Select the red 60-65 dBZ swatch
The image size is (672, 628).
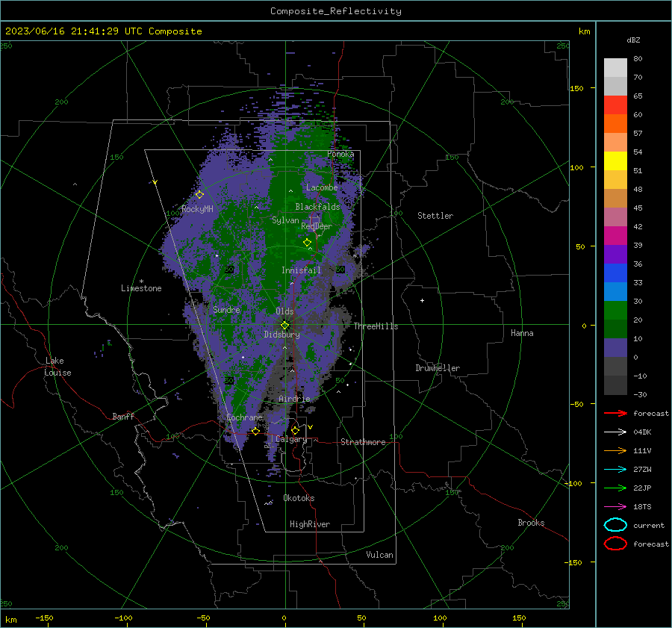point(615,105)
